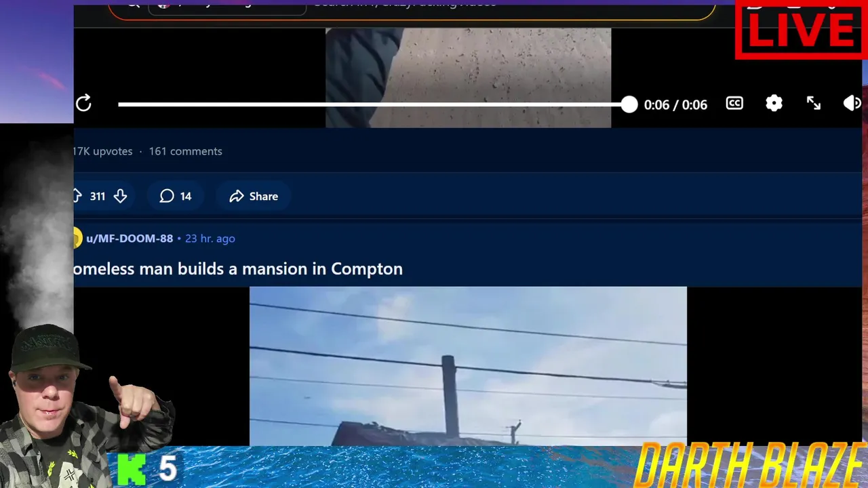
Task: Open the 14 comments button
Action: click(176, 196)
